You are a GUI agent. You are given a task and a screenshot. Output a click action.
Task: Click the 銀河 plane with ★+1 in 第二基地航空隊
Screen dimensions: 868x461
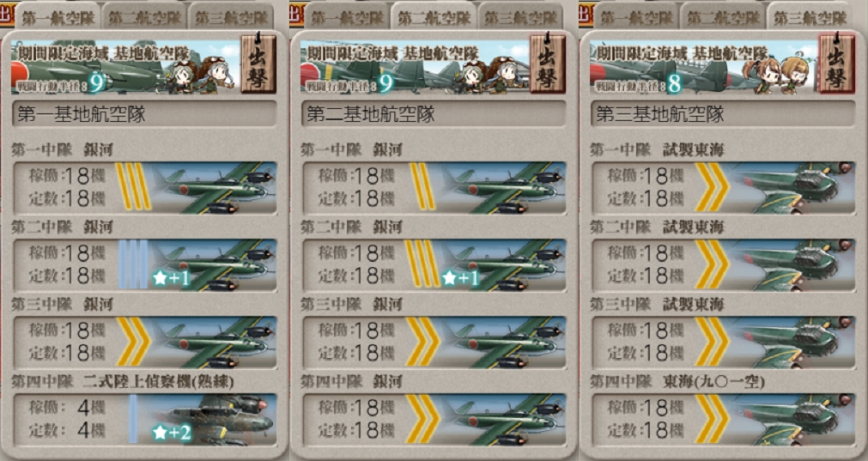pyautogui.click(x=502, y=264)
